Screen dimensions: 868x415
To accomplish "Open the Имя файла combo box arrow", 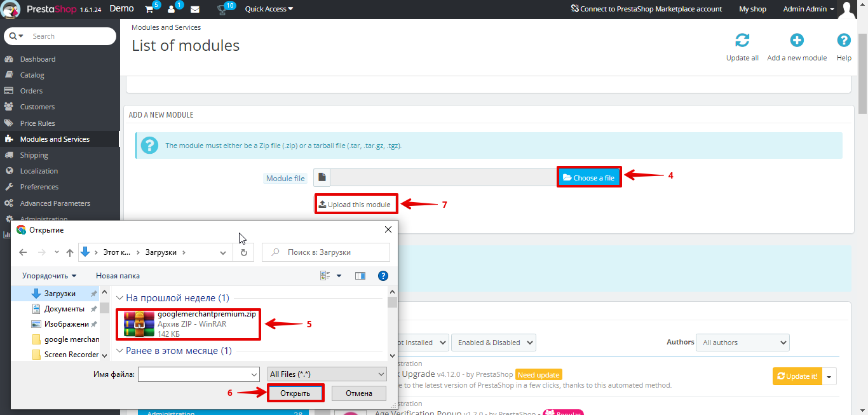I will (254, 374).
